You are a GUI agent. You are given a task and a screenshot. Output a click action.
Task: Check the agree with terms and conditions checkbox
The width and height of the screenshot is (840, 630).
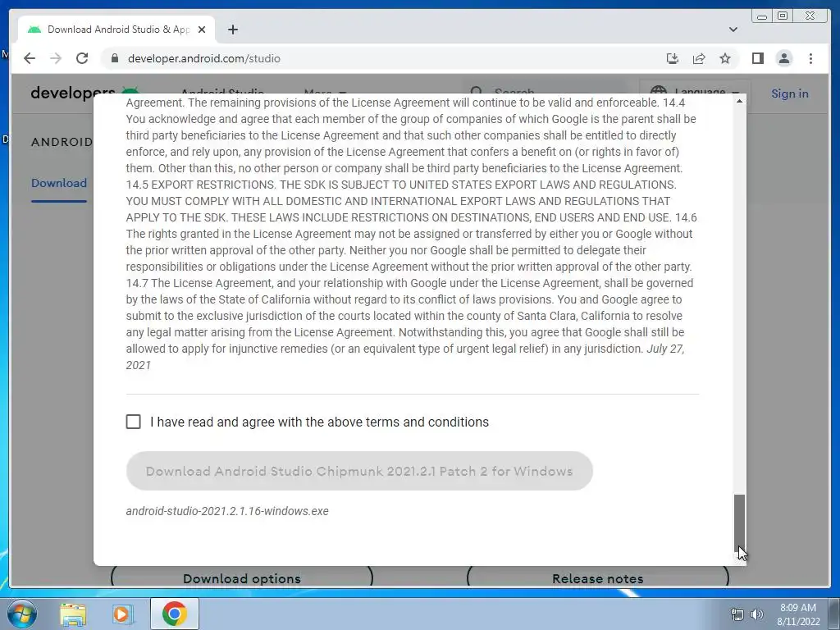click(x=134, y=422)
